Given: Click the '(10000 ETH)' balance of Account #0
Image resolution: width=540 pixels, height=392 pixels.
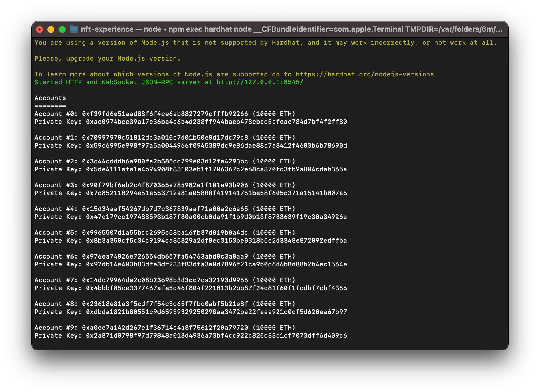Looking at the screenshot, I should [274, 114].
